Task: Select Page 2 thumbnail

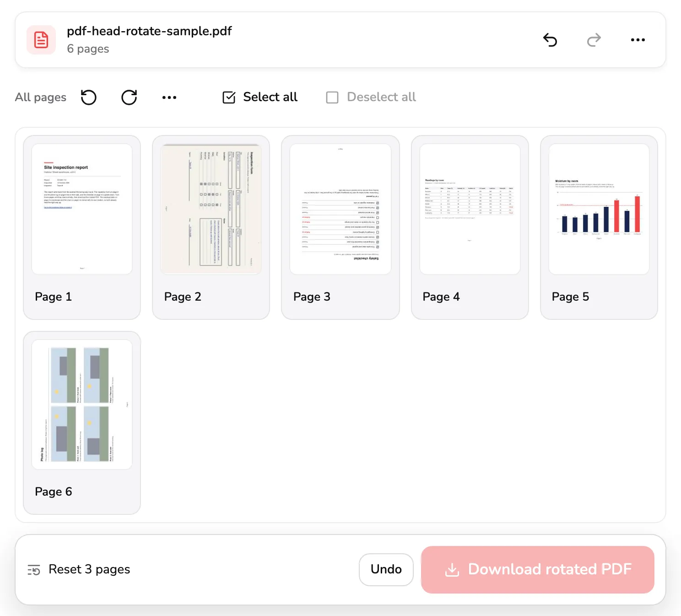Action: point(211,209)
